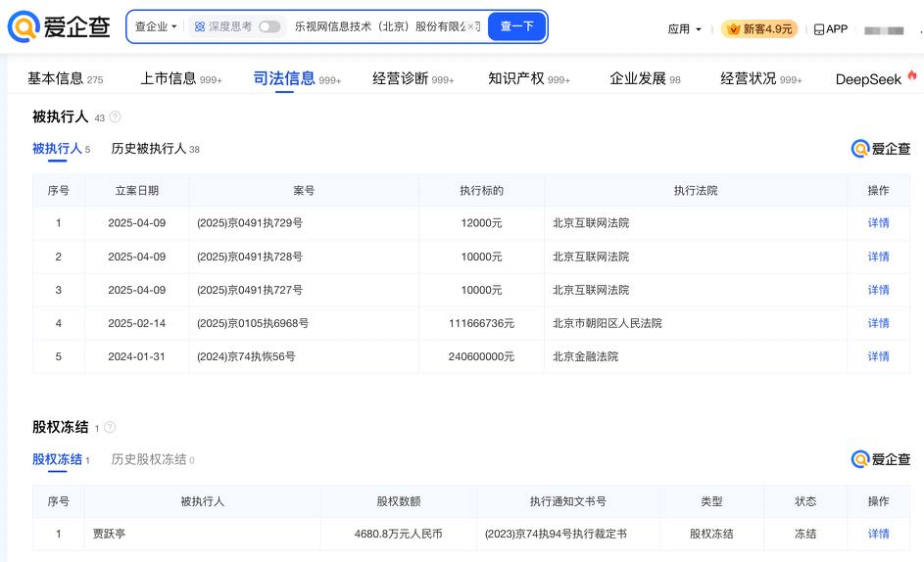Open the 查企业 search type dropdown

coord(156,26)
